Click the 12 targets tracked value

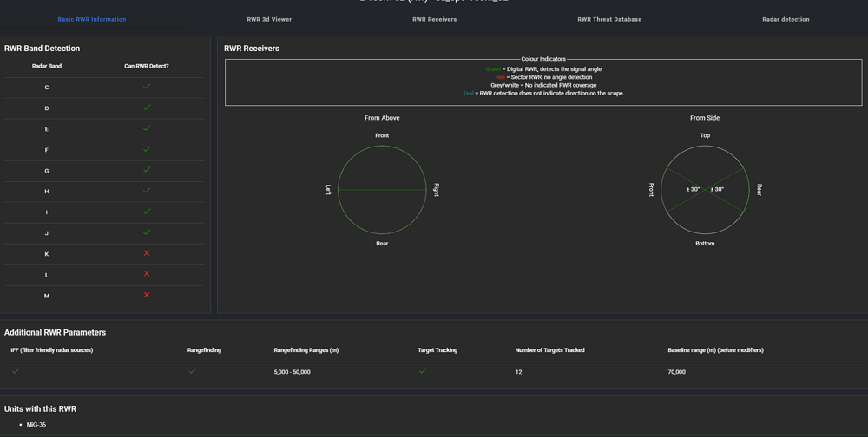coord(519,372)
